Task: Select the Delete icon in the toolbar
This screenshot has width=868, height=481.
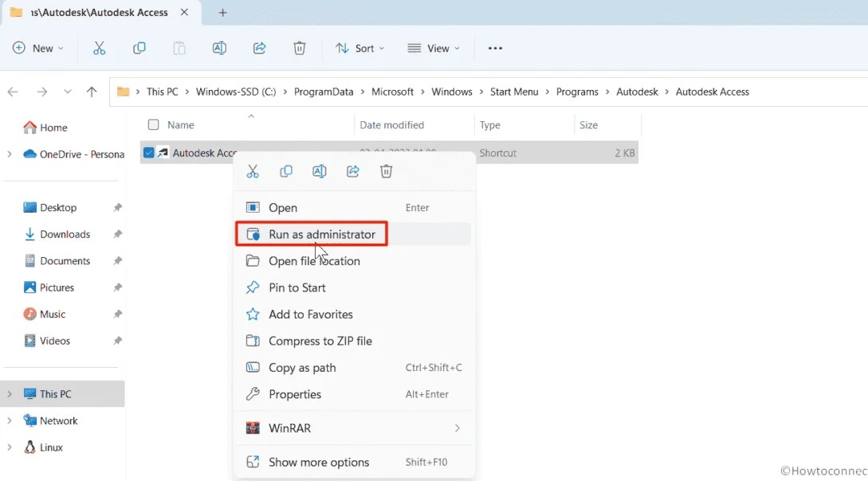Action: (299, 49)
